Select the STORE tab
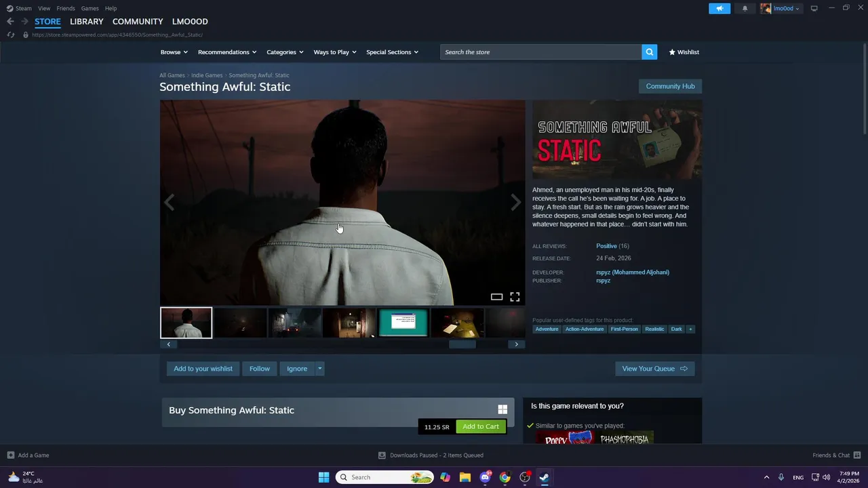Image resolution: width=868 pixels, height=488 pixels. 47,22
